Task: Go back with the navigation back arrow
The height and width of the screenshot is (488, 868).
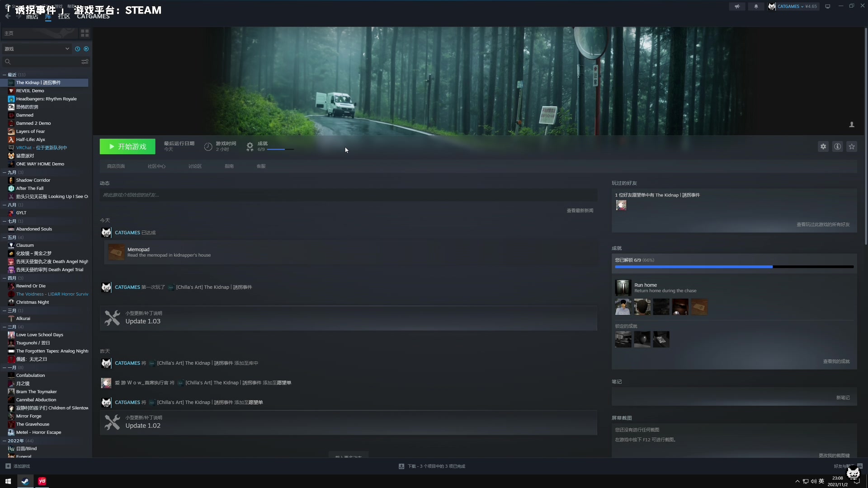Action: [x=8, y=16]
